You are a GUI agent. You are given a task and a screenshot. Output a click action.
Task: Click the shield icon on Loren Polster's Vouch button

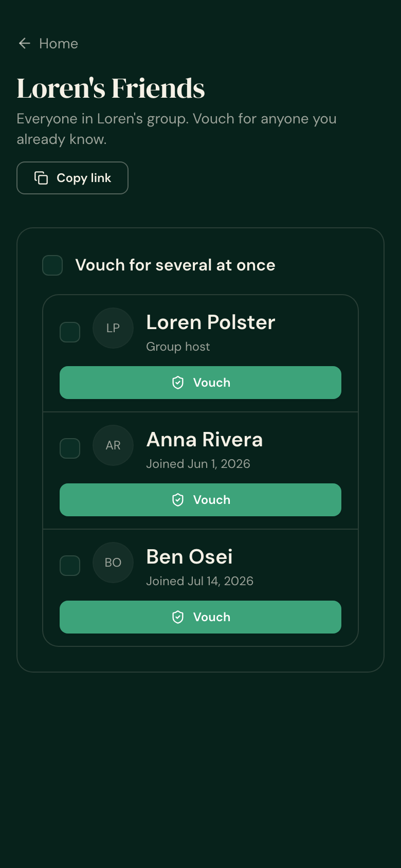pos(178,383)
